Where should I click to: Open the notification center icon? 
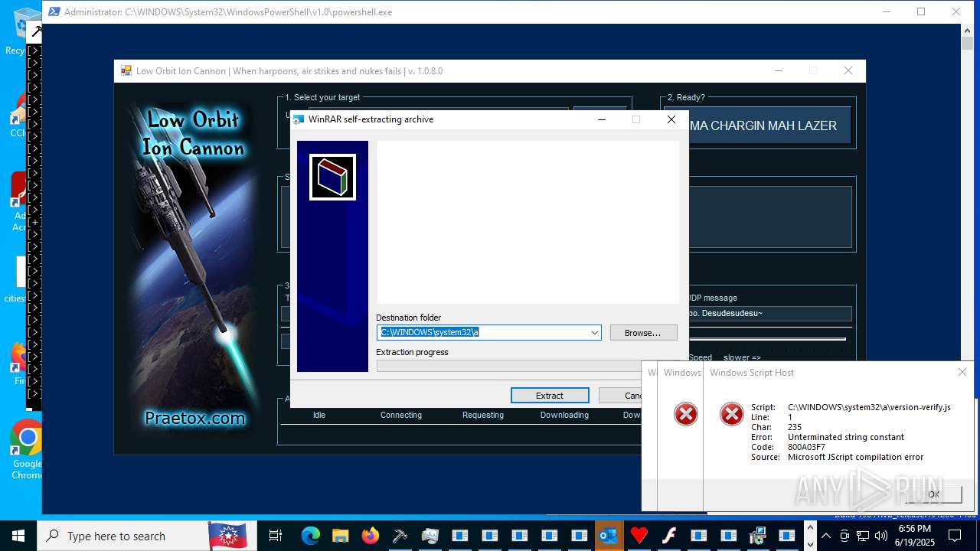tap(954, 536)
